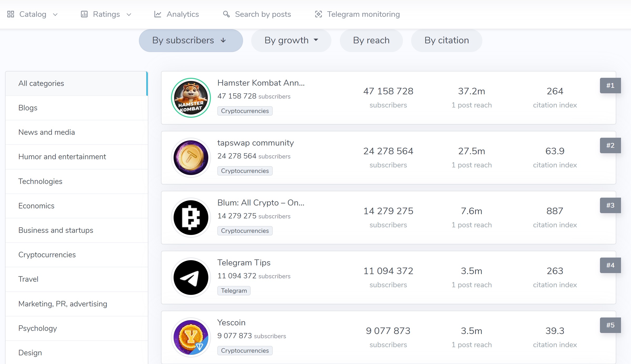Switch to the By reach ranking
The height and width of the screenshot is (364, 631).
pos(371,40)
